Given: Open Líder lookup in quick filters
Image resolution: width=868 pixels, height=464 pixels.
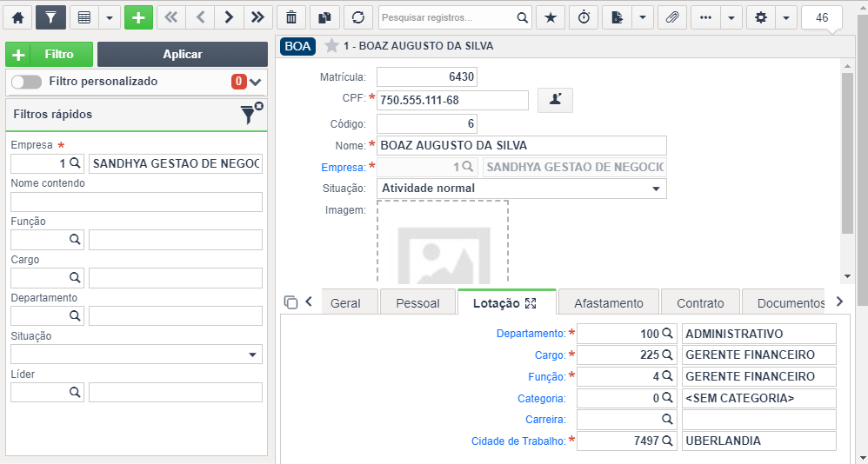Looking at the screenshot, I should [75, 392].
